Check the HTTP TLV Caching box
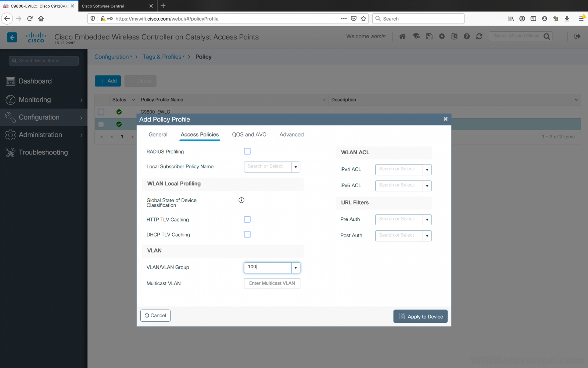Viewport: 588px width, 368px height. point(247,219)
